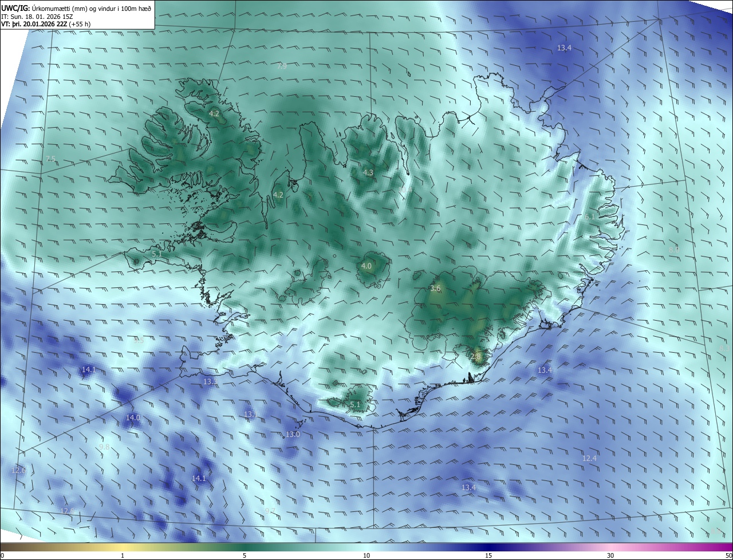Click the 13.0 value off the south coast

[x=293, y=435]
